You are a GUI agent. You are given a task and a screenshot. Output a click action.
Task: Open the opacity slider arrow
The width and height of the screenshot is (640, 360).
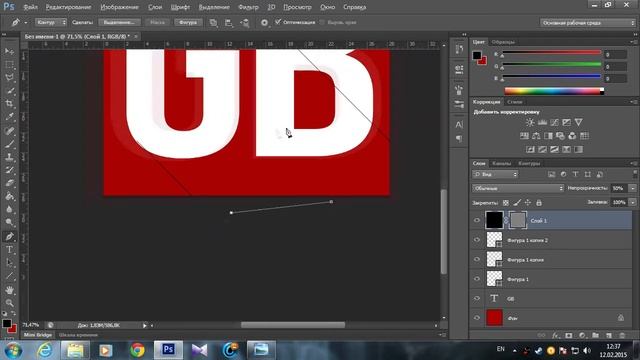(633, 188)
